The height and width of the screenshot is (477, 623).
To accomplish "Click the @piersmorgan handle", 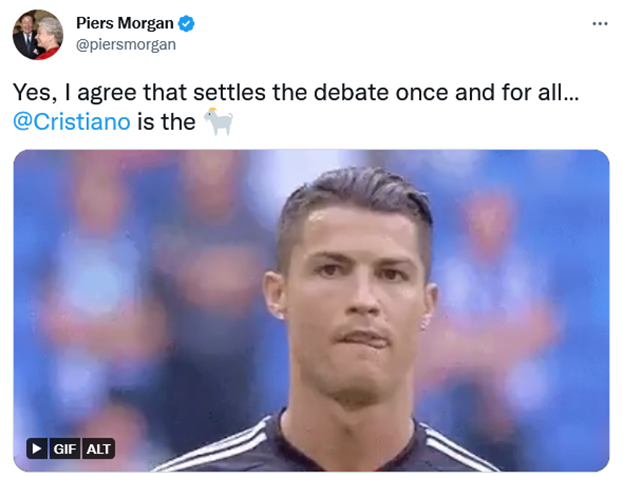I will 126,44.
